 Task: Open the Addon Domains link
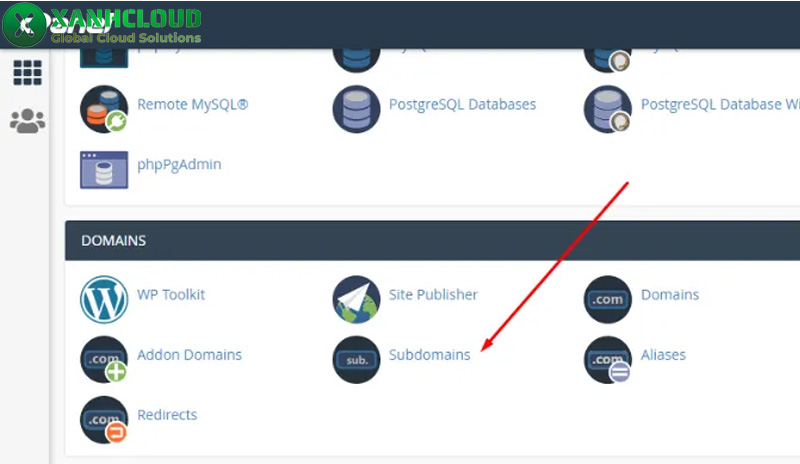point(189,355)
